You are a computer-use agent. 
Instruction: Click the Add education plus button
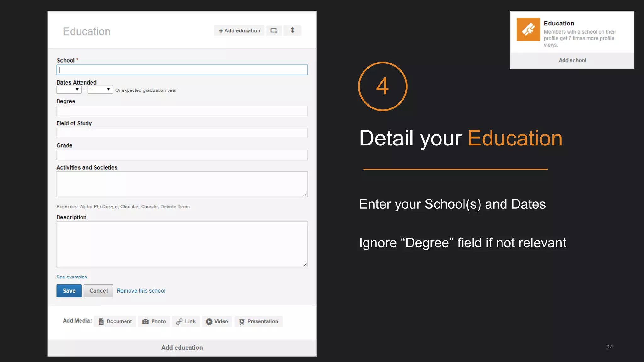tap(239, 31)
